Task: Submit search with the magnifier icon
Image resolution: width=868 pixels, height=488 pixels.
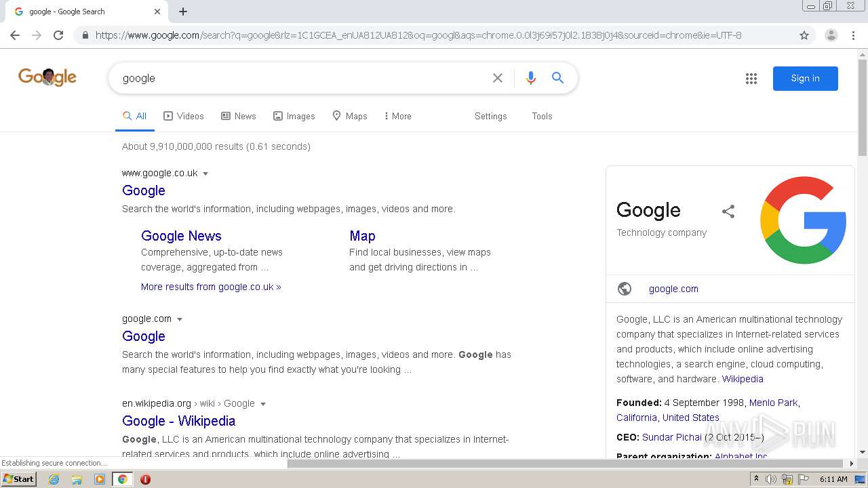Action: (557, 78)
